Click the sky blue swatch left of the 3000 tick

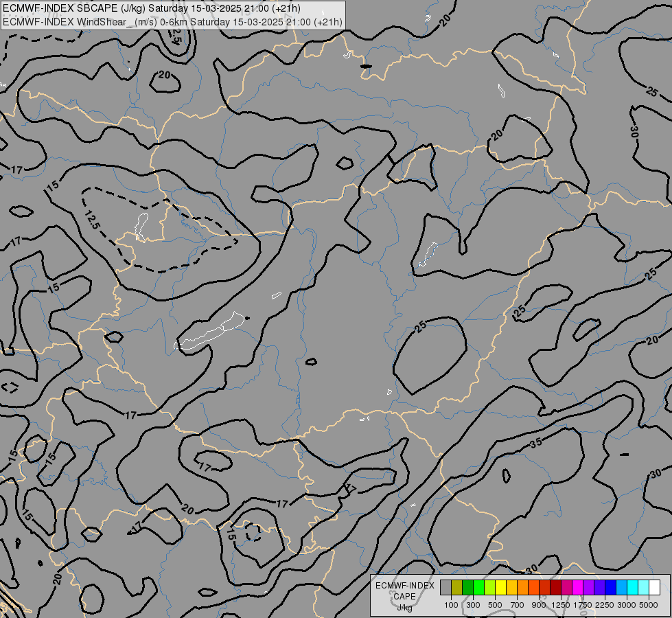click(x=621, y=587)
